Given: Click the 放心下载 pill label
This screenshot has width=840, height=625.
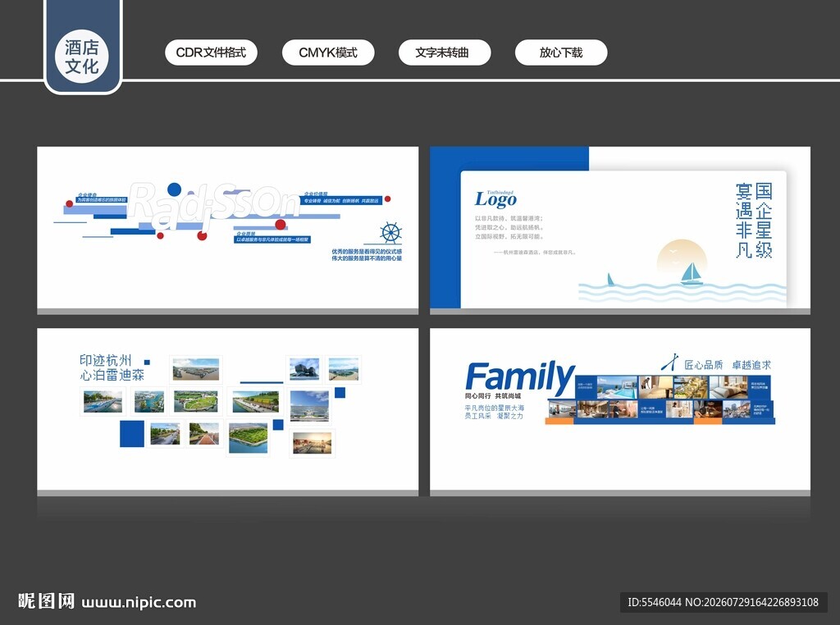Looking at the screenshot, I should [x=561, y=52].
